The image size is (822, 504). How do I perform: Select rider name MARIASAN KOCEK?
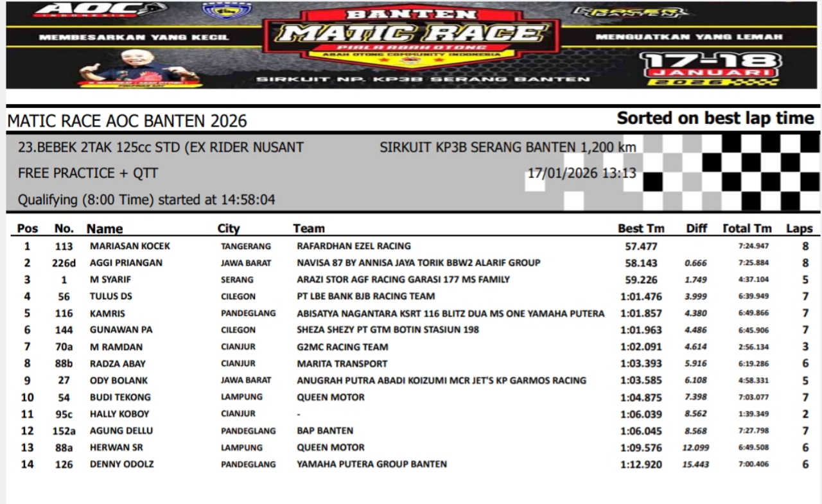(130, 246)
